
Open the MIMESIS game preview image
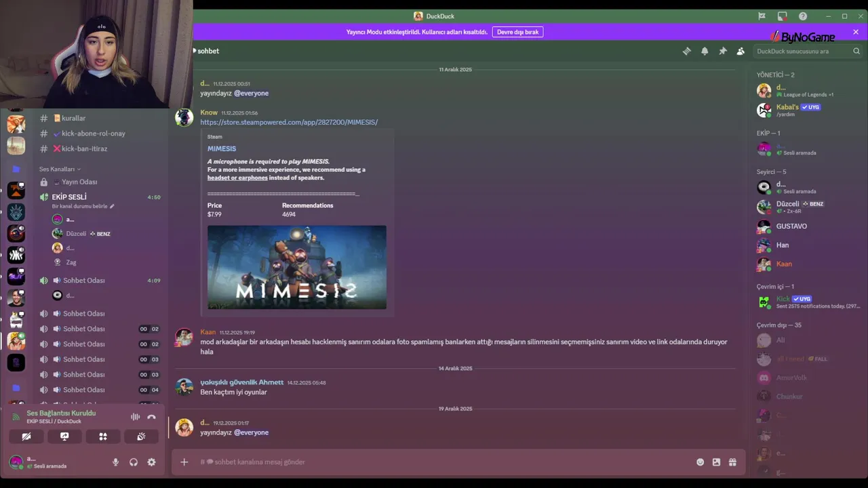297,267
